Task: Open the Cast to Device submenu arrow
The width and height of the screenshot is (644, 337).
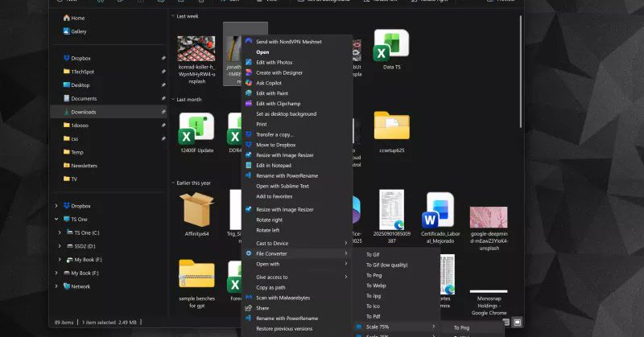Action: coord(346,243)
